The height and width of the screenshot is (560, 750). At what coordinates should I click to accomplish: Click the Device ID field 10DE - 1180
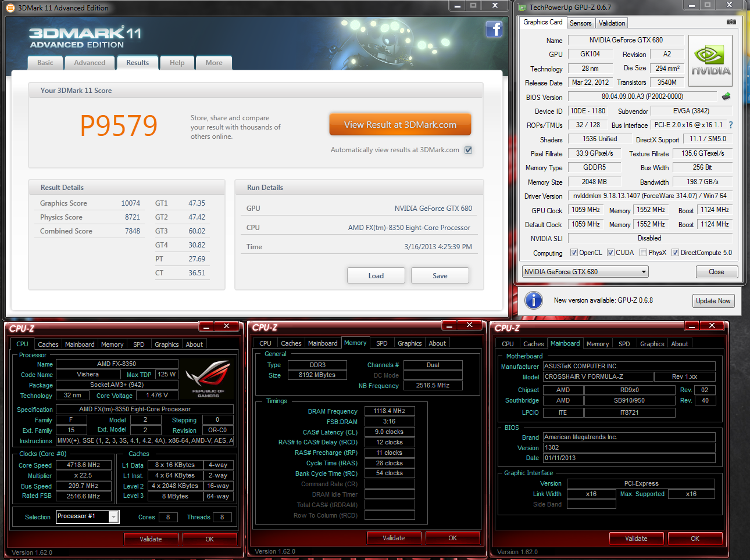click(x=588, y=111)
